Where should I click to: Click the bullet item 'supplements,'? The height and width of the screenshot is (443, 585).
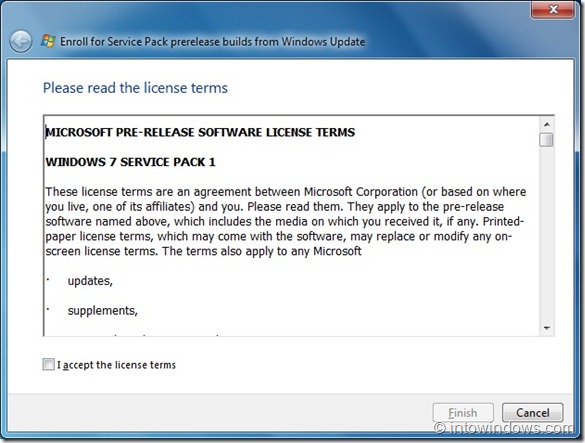(x=103, y=311)
